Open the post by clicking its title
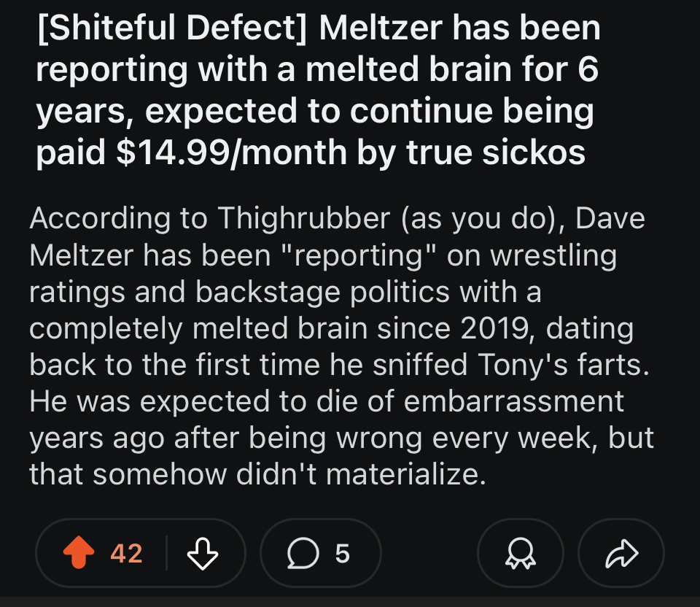 coord(319,90)
